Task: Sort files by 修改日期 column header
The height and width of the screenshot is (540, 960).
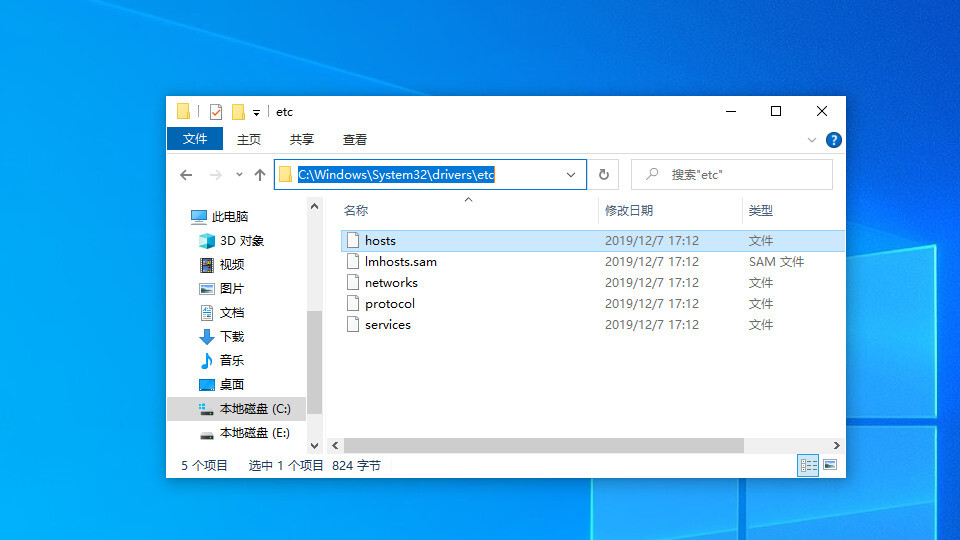Action: point(629,211)
